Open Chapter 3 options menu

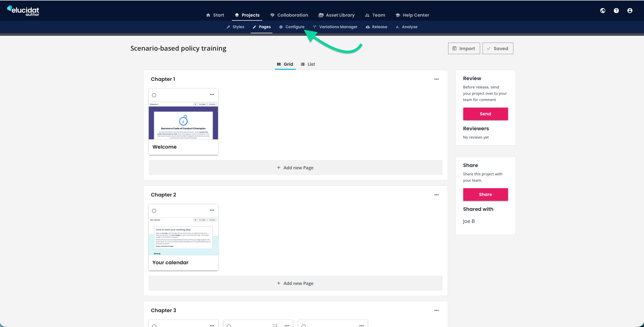point(436,310)
